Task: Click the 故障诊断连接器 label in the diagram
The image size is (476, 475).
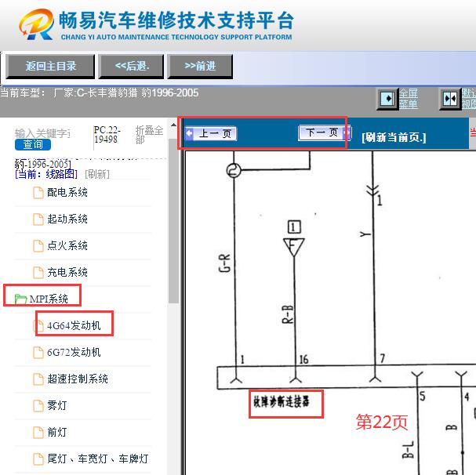Action: click(x=281, y=402)
